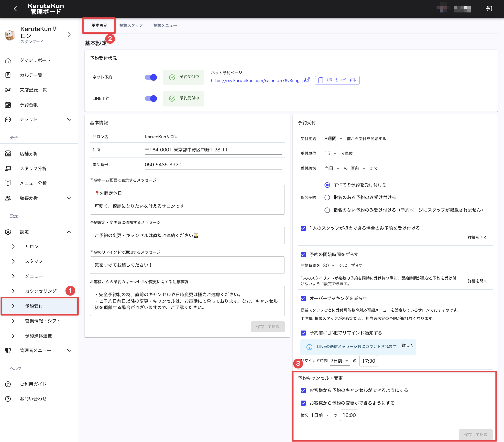Click the URLをコピーする button
The height and width of the screenshot is (442, 504).
coord(337,80)
